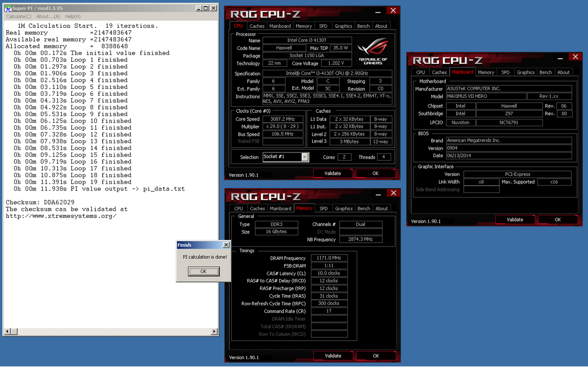This screenshot has height=367, width=588.
Task: Open Graphics tab in top CPU-Z window
Action: point(343,26)
